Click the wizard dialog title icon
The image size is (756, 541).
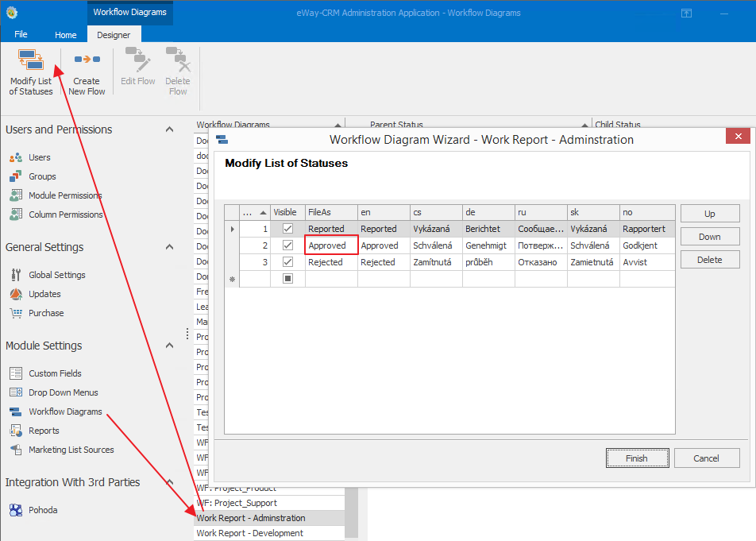[x=222, y=140]
